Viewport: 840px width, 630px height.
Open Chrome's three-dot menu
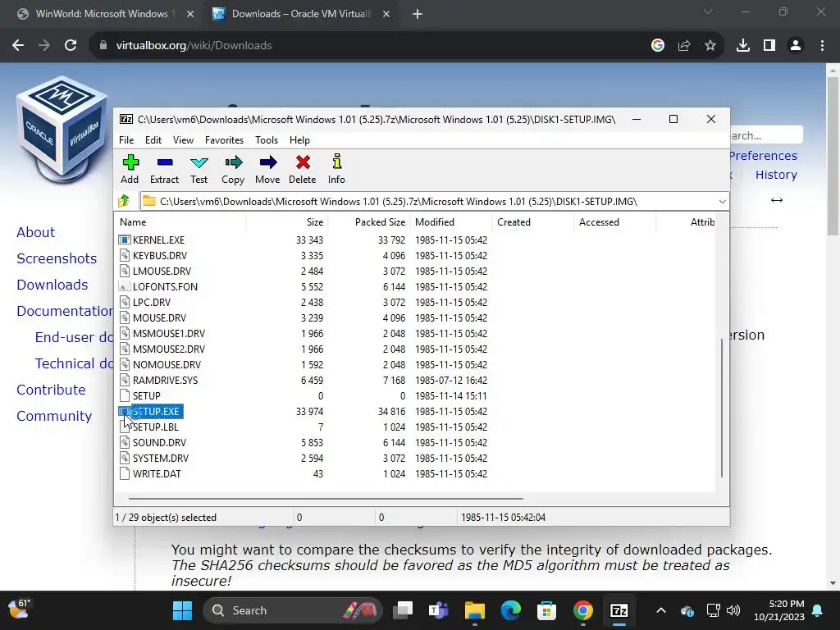[x=822, y=46]
